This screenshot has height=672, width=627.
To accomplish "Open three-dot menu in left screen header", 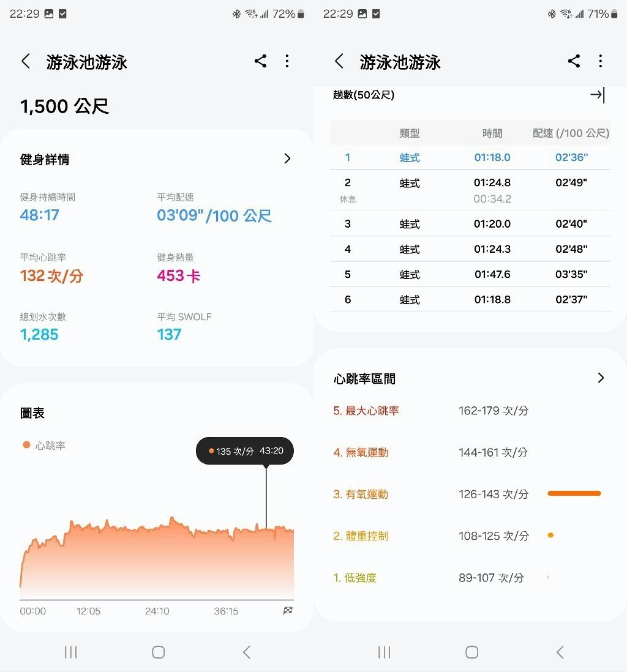I will (287, 61).
